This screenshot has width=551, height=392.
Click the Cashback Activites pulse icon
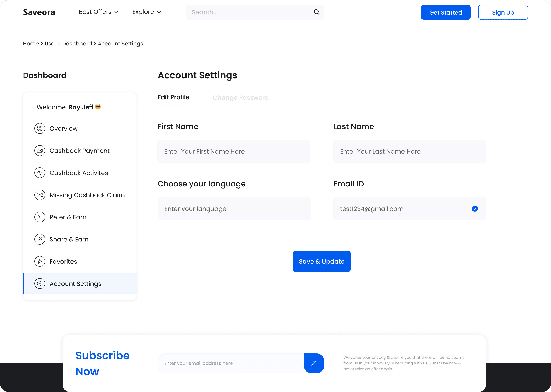coord(40,173)
